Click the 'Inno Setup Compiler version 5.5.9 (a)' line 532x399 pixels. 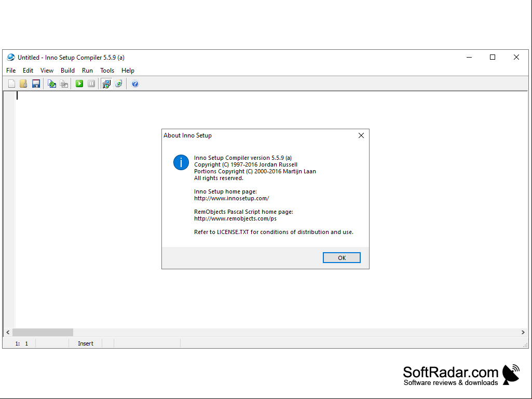[x=242, y=158]
